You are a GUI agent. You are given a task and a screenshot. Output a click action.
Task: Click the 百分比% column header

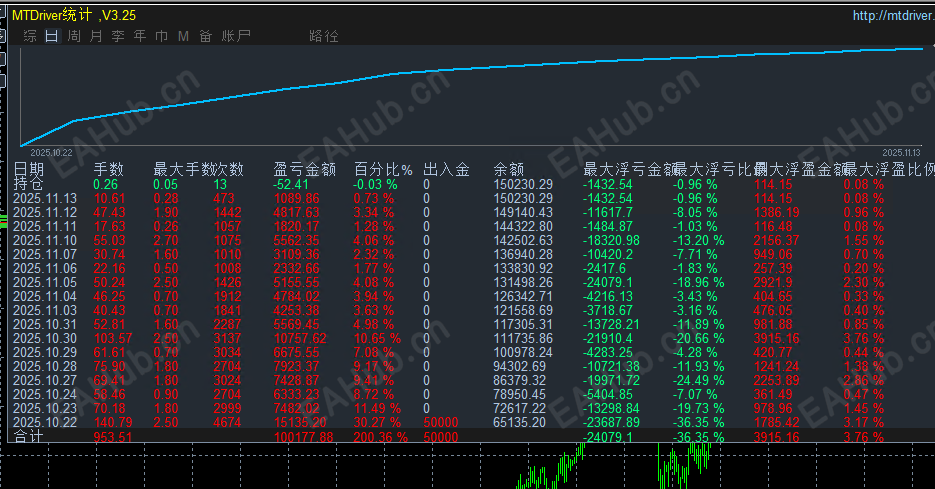click(383, 169)
